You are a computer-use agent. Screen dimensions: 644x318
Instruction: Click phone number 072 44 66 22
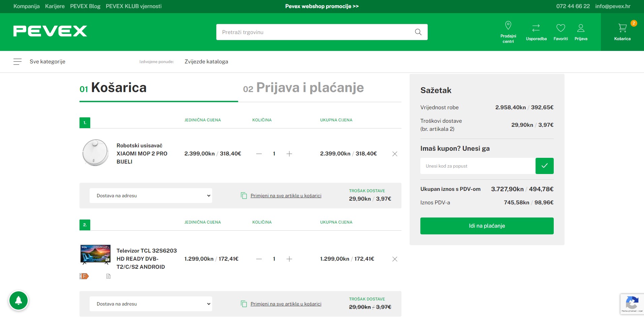tap(573, 6)
